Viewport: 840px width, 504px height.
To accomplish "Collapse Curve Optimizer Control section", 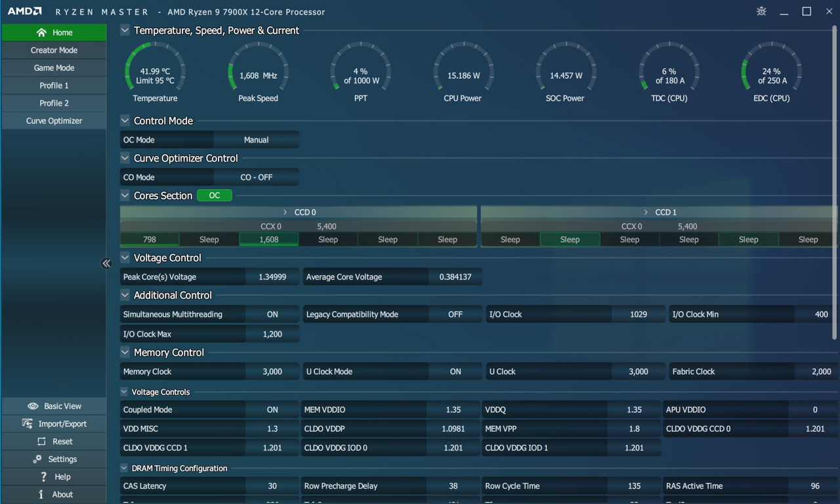I will (125, 158).
